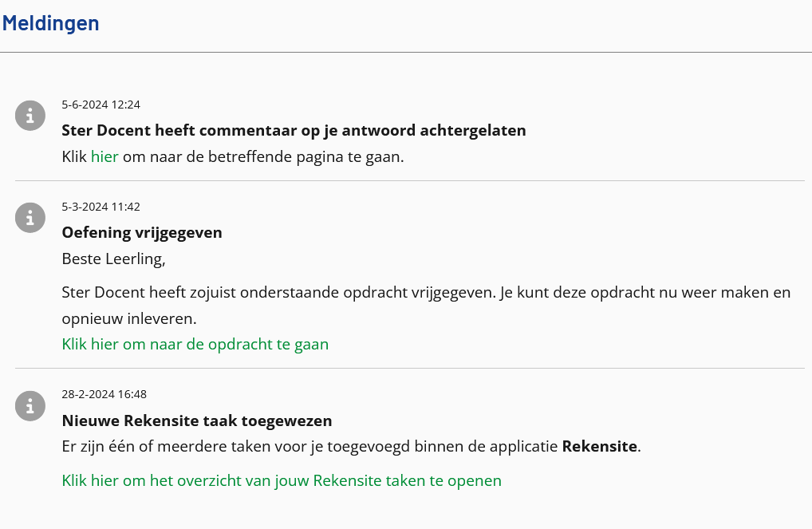Click the 'Beste Leerling,' greeting text

113,259
